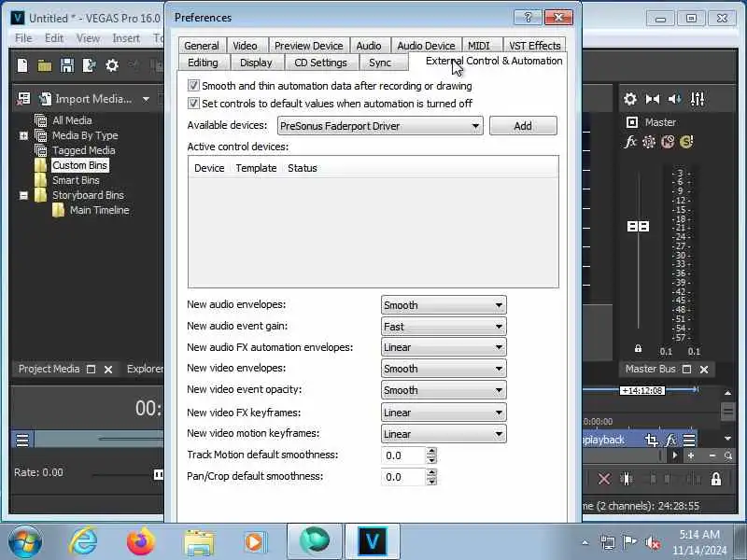Open the Audio Device tab
Image resolution: width=747 pixels, height=560 pixels.
click(x=426, y=46)
